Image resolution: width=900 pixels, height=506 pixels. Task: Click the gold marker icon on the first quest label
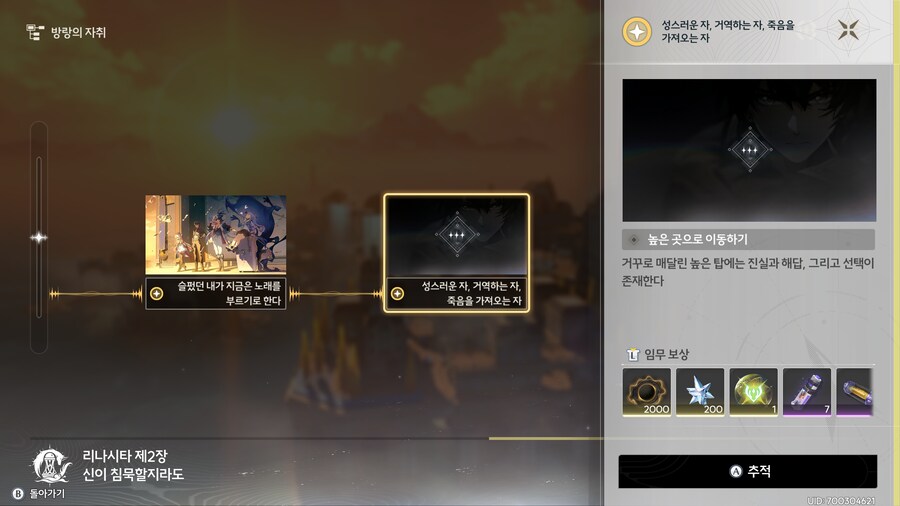157,294
